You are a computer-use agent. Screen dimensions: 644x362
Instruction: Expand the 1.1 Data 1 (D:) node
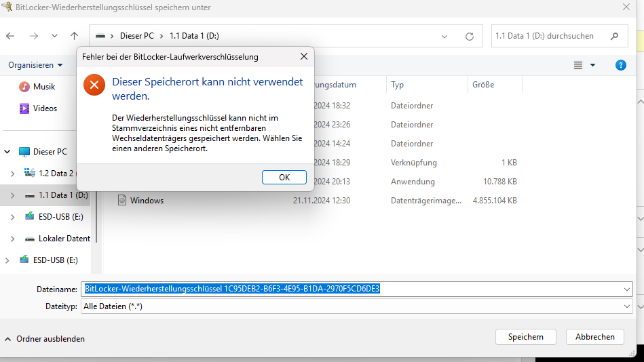[x=13, y=195]
